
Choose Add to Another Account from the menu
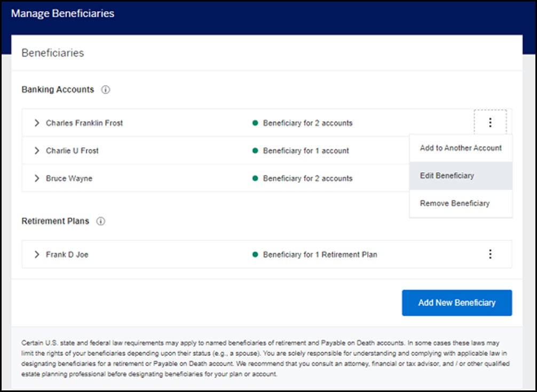click(x=461, y=148)
